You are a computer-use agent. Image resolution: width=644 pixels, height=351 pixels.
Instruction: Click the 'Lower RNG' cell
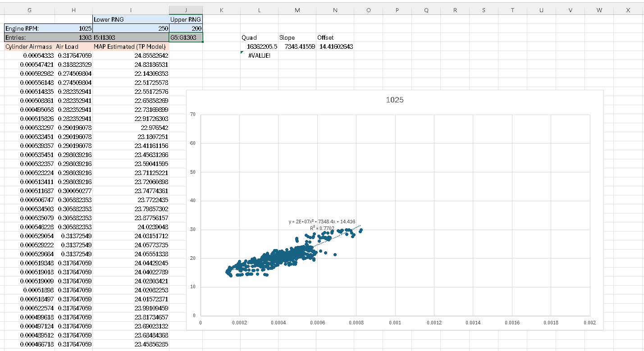pyautogui.click(x=131, y=19)
